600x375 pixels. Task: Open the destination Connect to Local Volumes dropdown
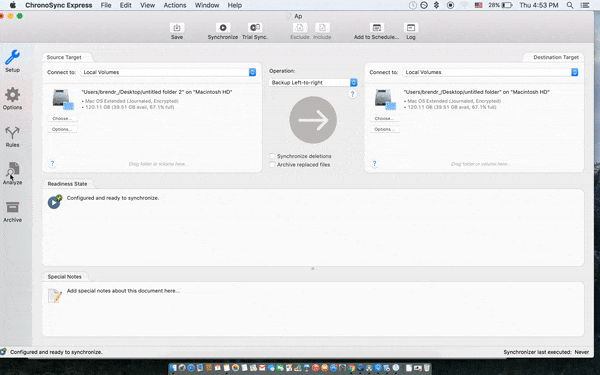(490, 72)
